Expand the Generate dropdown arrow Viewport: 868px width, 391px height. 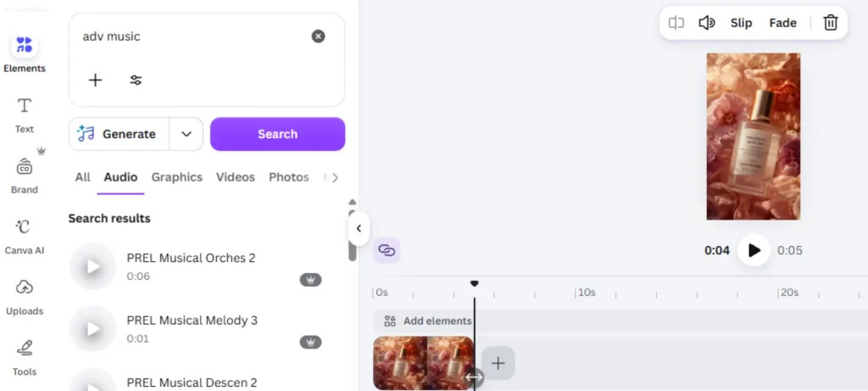click(x=186, y=134)
